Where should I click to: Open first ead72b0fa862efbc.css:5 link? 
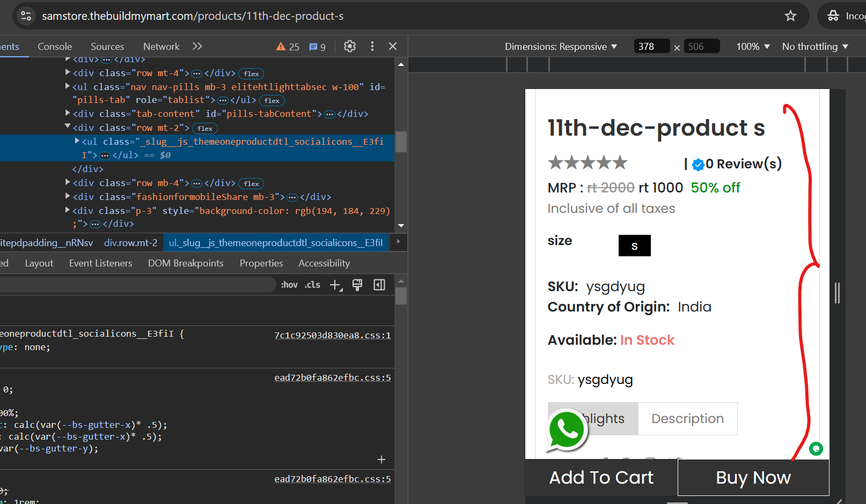point(333,377)
